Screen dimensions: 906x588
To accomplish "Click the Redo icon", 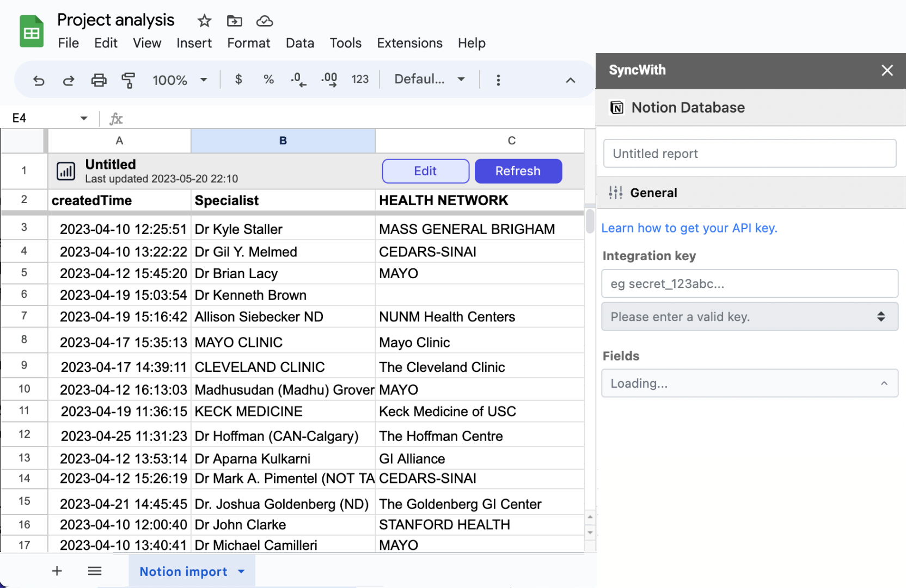I will 69,79.
